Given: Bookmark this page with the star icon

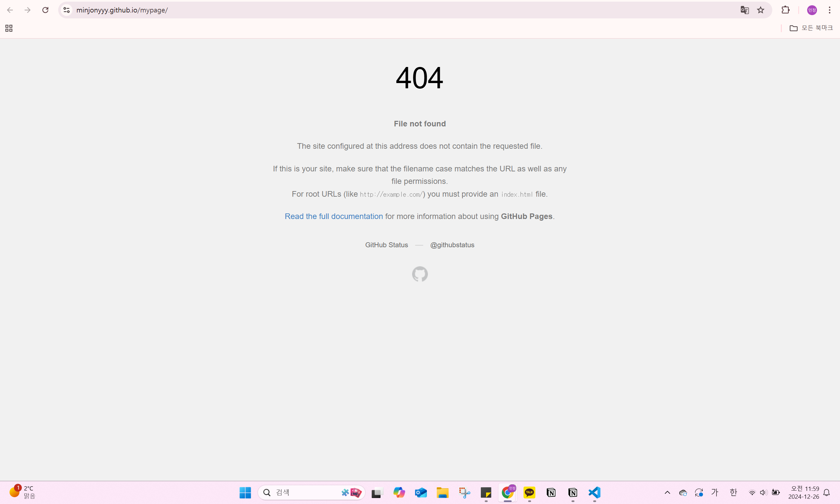Looking at the screenshot, I should coord(760,10).
